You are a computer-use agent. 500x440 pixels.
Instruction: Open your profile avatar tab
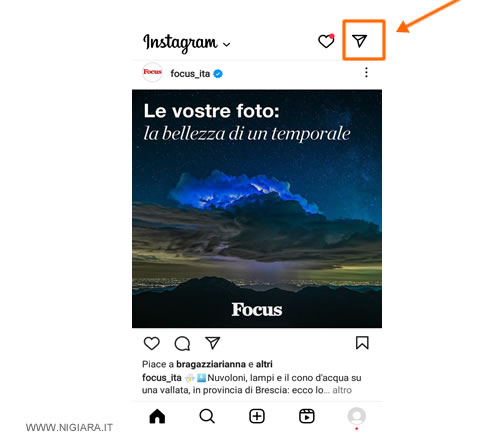click(x=357, y=416)
